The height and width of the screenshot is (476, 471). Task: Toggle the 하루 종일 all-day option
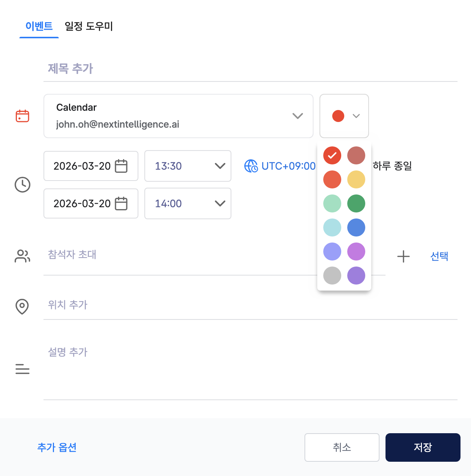pyautogui.click(x=392, y=166)
